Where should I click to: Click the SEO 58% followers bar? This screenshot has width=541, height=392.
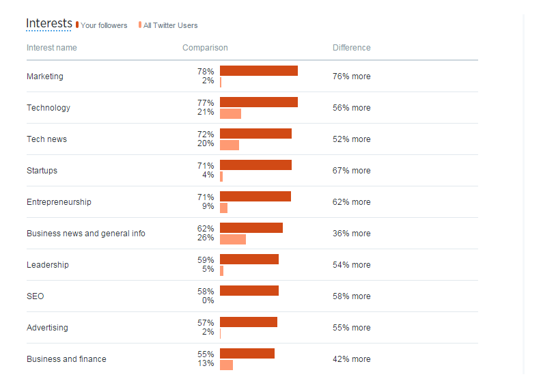click(x=249, y=291)
